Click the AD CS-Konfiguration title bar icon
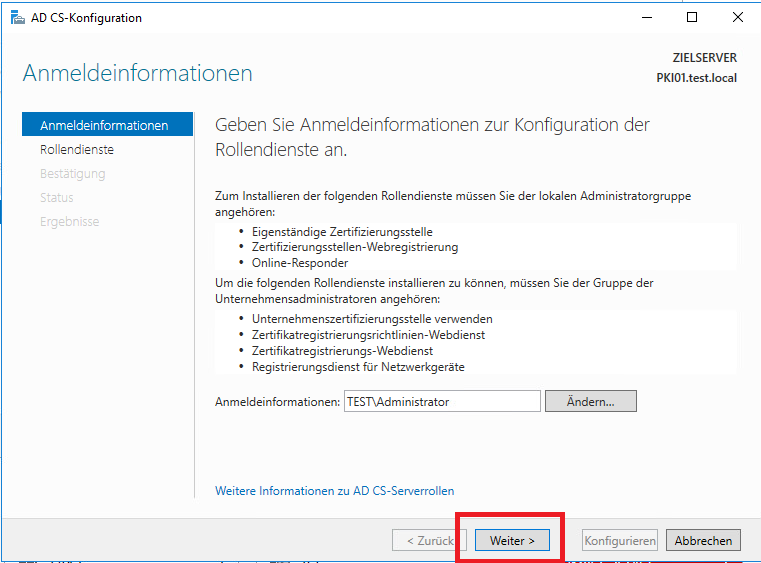 pyautogui.click(x=18, y=18)
